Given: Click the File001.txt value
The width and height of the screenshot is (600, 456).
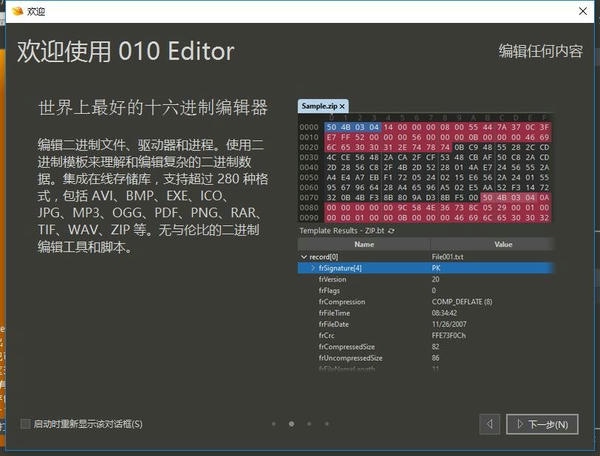Looking at the screenshot, I should 447,257.
